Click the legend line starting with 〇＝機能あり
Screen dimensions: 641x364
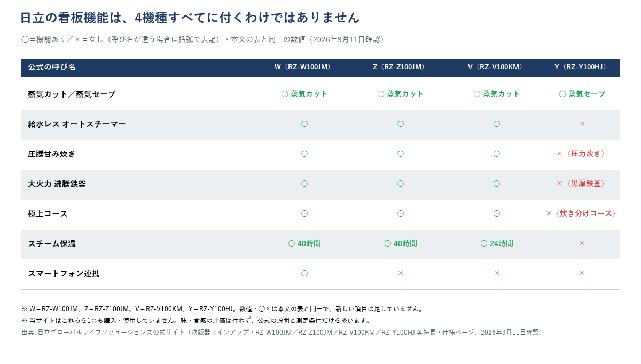(204, 39)
